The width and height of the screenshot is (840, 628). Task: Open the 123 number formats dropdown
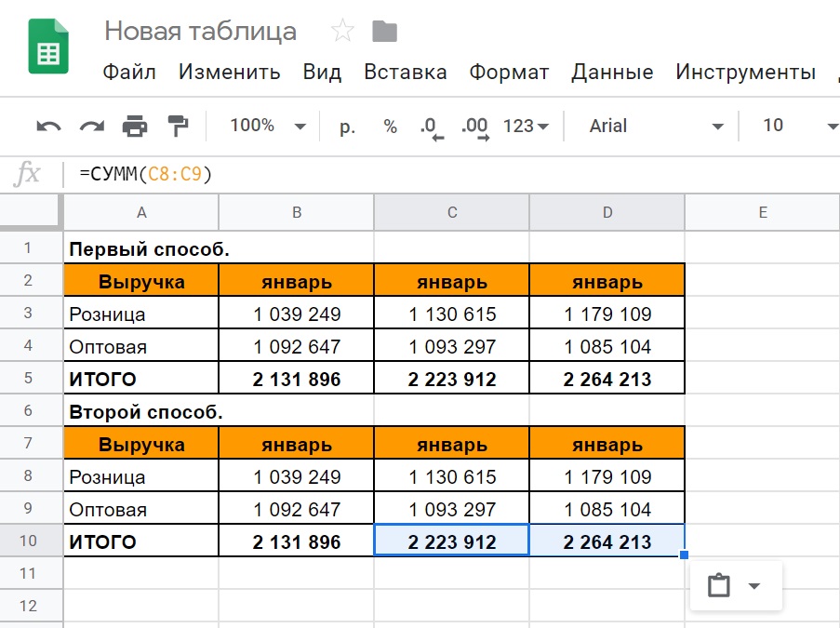click(526, 126)
